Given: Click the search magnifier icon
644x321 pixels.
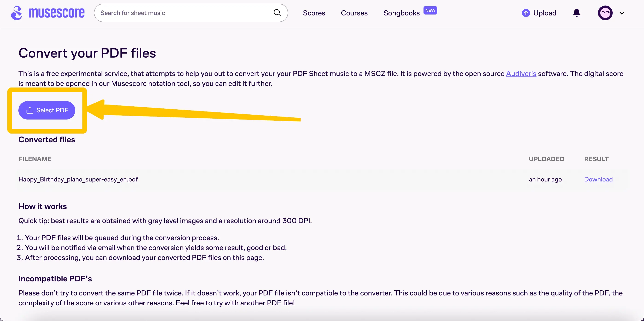Looking at the screenshot, I should 277,13.
